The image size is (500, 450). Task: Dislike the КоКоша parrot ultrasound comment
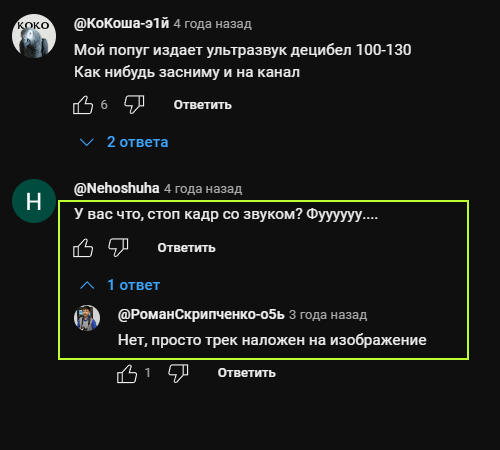(x=134, y=104)
